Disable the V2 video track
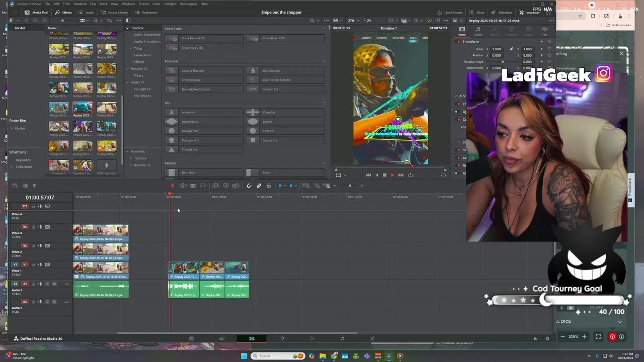This screenshot has height=362, width=644. pos(47,246)
